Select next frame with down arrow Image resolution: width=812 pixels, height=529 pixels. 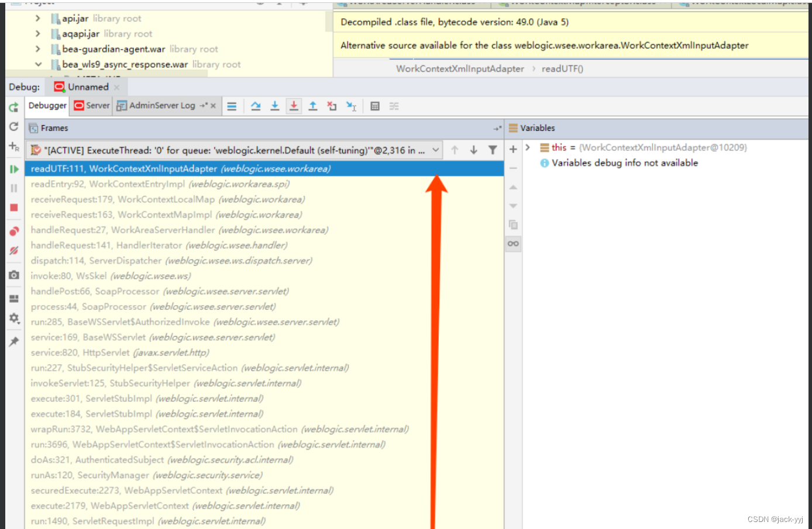pos(474,150)
